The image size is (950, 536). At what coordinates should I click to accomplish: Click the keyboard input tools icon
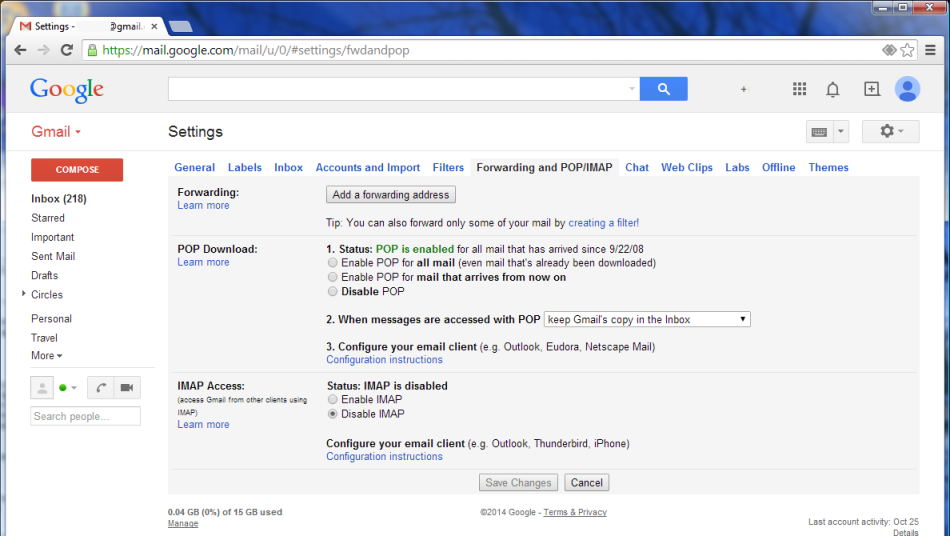[819, 131]
